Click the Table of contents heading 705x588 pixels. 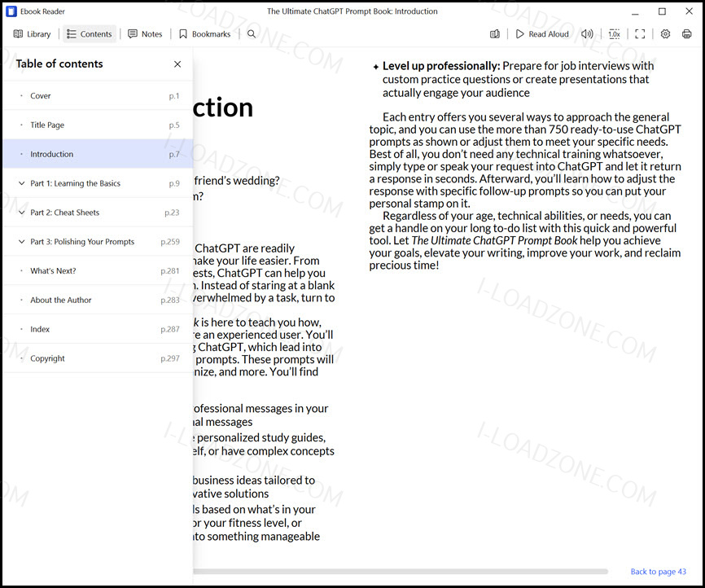click(x=59, y=64)
